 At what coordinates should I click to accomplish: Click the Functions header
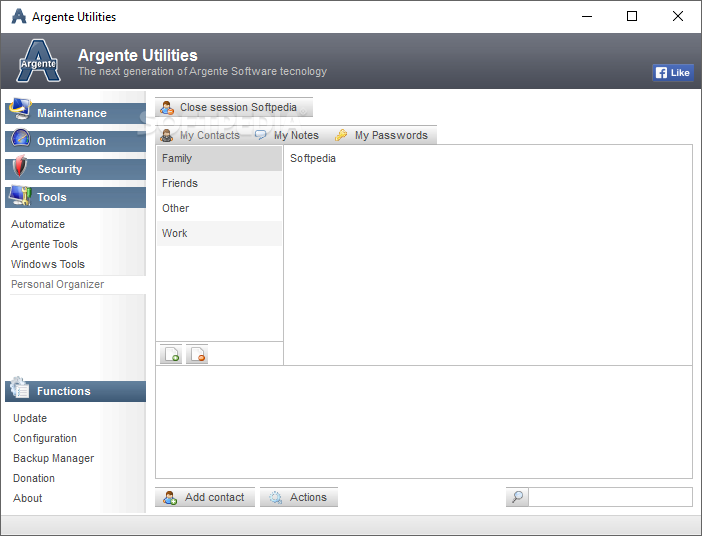[x=75, y=391]
